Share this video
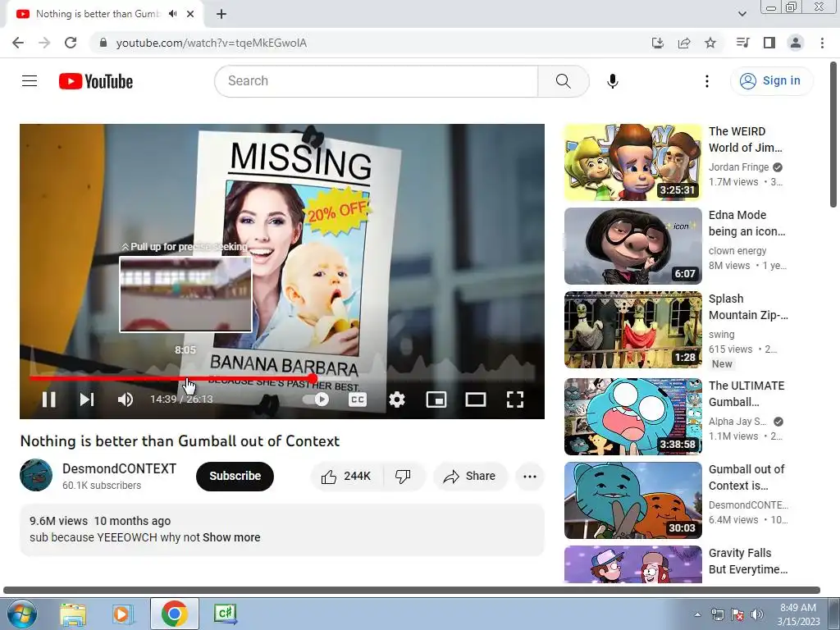 pyautogui.click(x=470, y=477)
